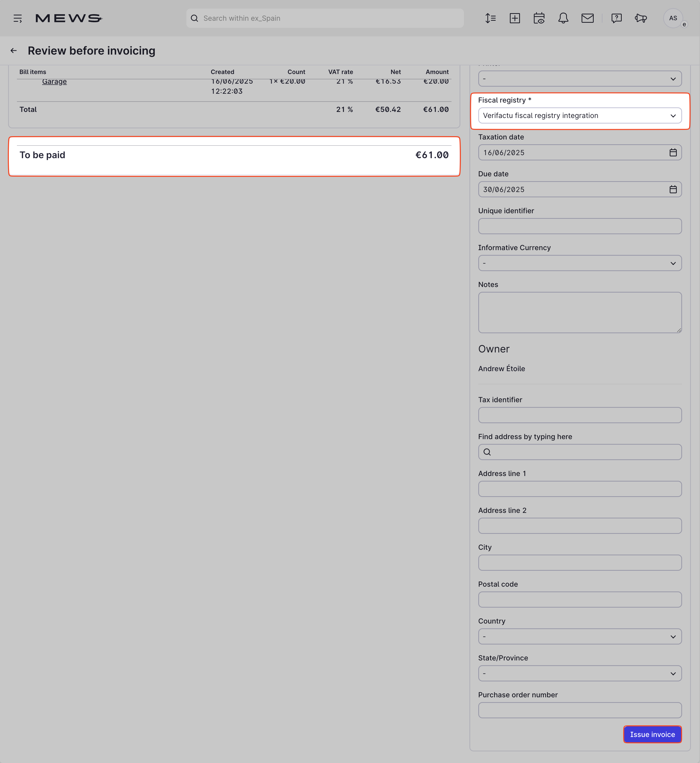Screen dimensions: 700x763
Task: Go back using the arrow icon
Action: click(x=14, y=51)
